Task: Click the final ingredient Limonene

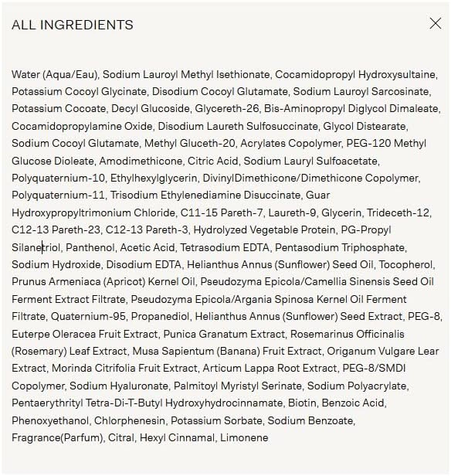Action: [x=244, y=437]
